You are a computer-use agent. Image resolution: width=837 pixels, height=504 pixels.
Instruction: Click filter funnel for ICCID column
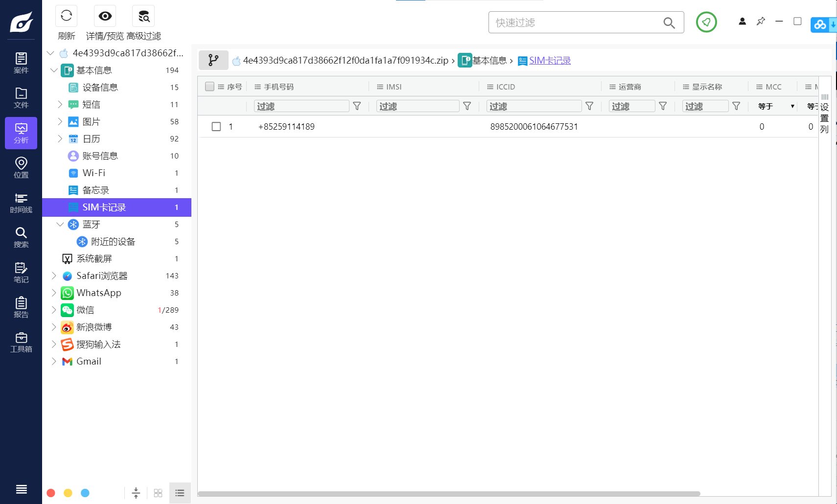[589, 106]
